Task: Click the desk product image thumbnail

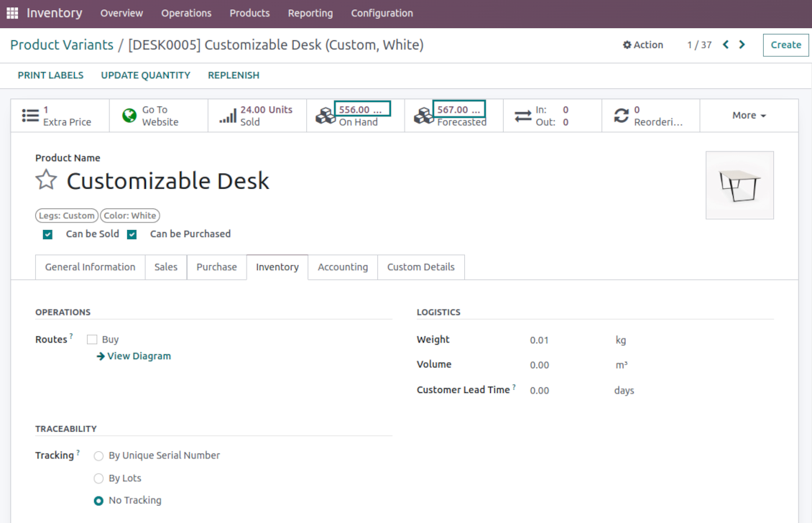Action: pyautogui.click(x=739, y=185)
